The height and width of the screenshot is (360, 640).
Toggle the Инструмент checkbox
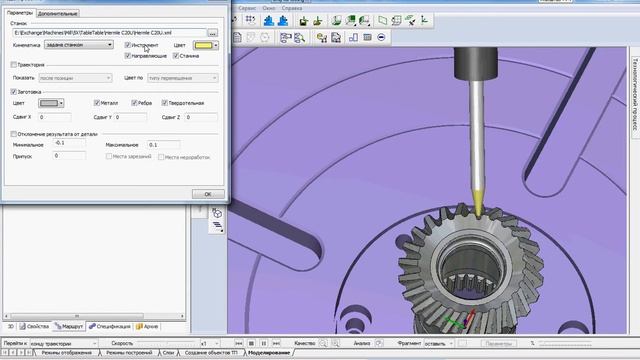click(128, 45)
